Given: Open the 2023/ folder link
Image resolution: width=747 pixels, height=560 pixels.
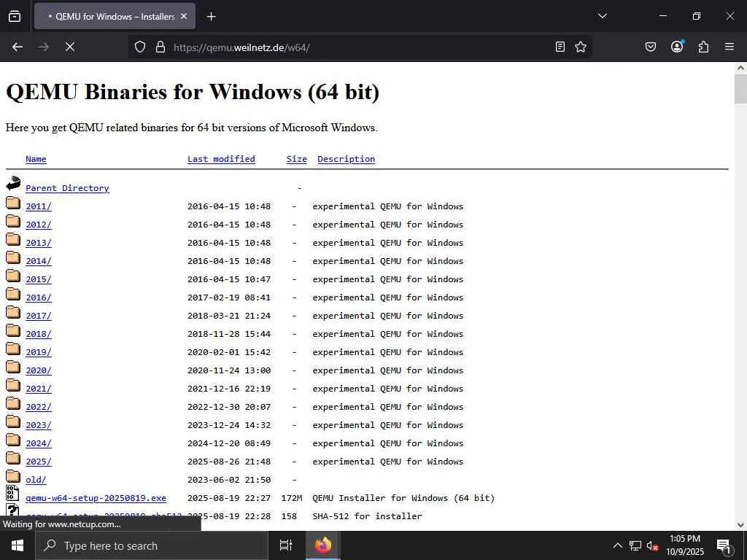Looking at the screenshot, I should [39, 425].
